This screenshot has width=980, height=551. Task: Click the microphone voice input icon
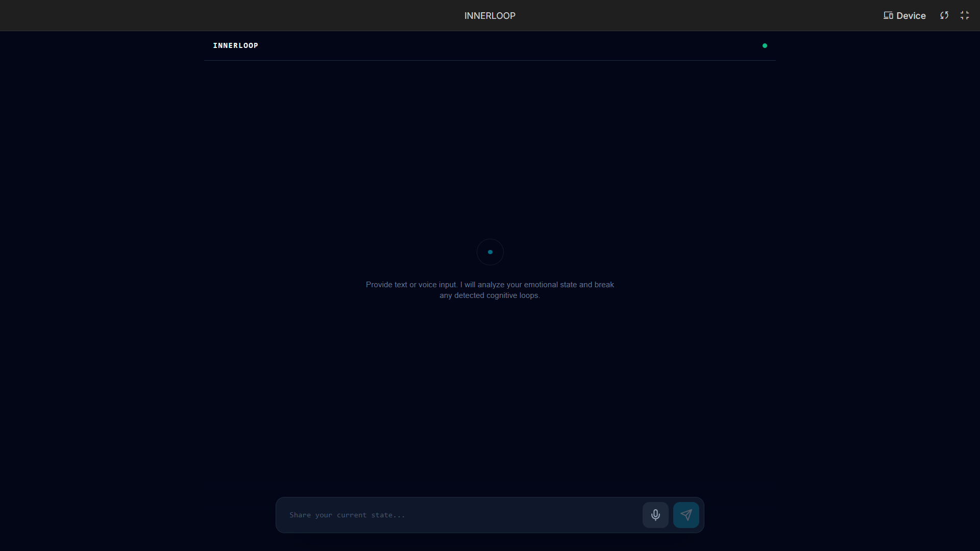(655, 515)
